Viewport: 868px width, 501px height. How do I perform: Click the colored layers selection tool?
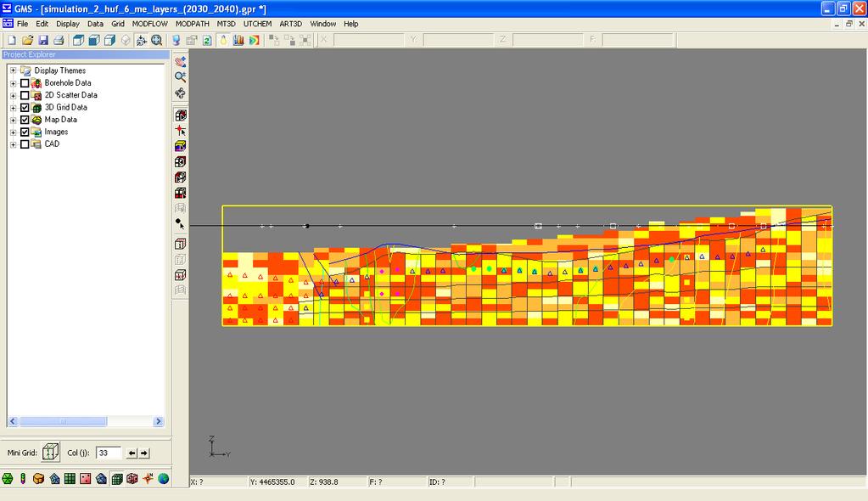click(x=181, y=146)
